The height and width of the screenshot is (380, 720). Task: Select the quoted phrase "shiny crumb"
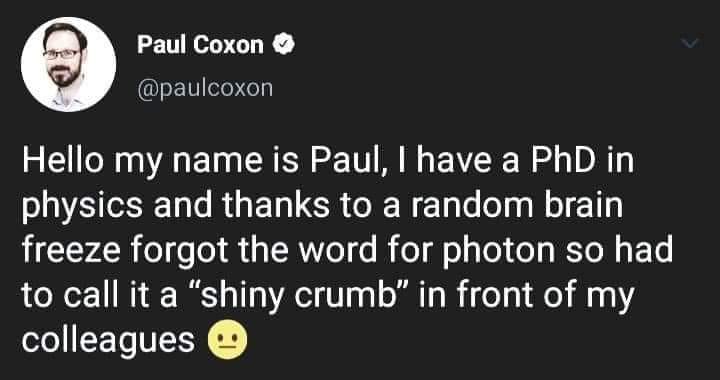pyautogui.click(x=306, y=296)
